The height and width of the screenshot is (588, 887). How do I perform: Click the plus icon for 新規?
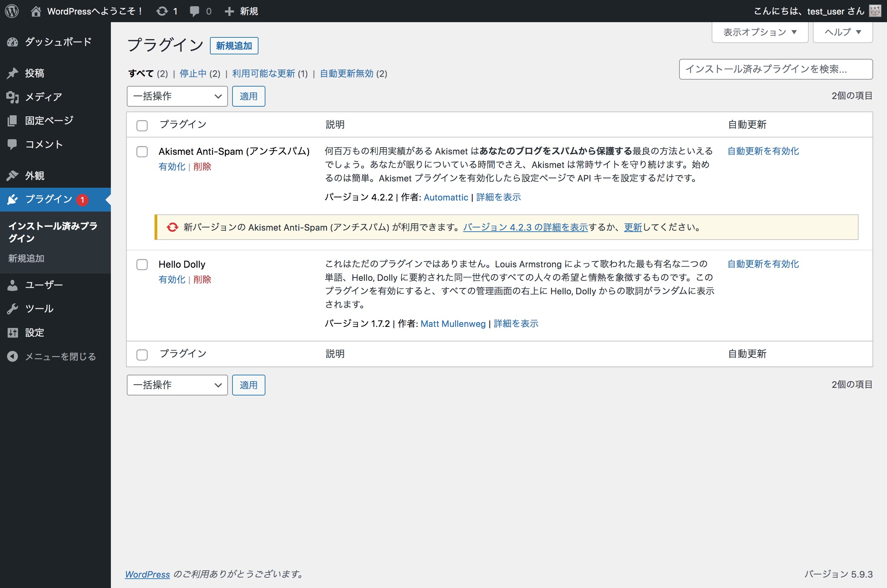click(x=229, y=11)
